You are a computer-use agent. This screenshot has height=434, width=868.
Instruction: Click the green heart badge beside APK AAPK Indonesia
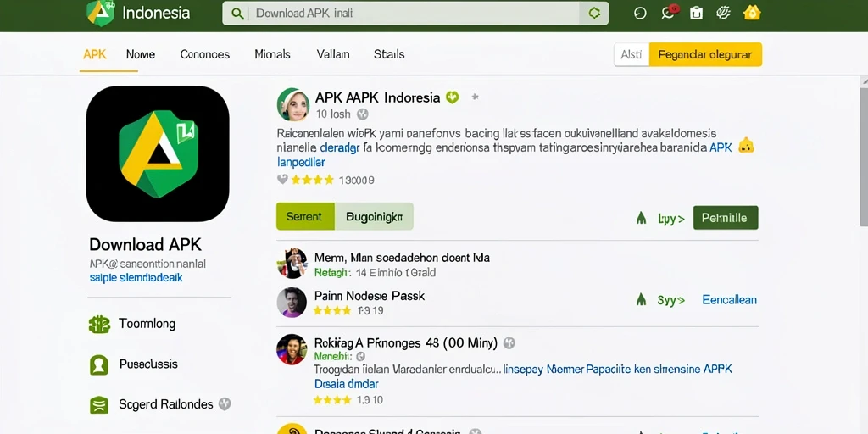pos(453,97)
